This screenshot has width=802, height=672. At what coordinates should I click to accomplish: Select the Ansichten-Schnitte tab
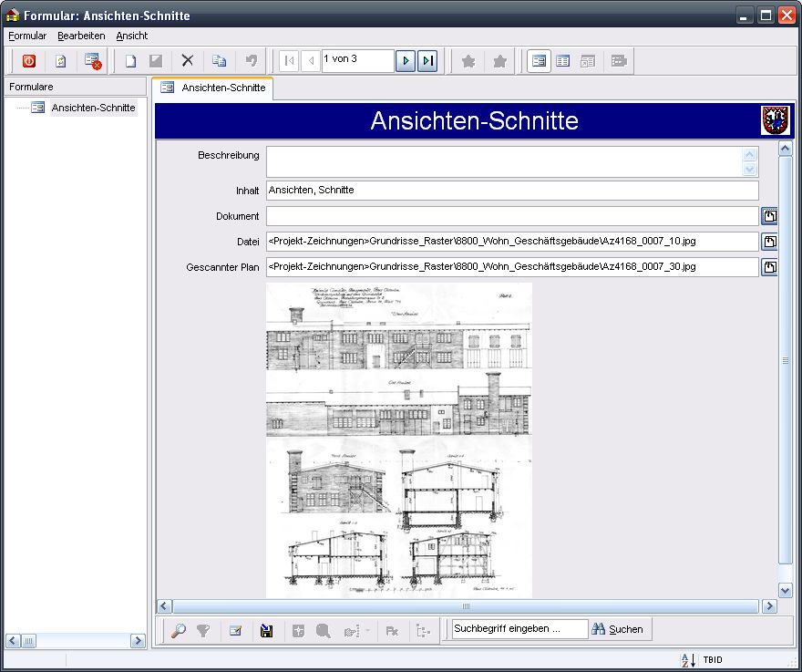213,88
